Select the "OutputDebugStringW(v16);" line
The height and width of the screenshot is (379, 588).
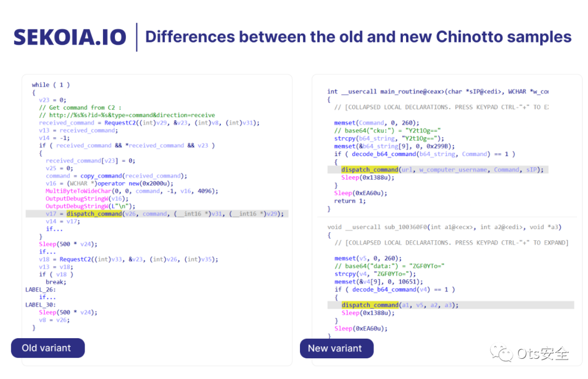point(87,198)
